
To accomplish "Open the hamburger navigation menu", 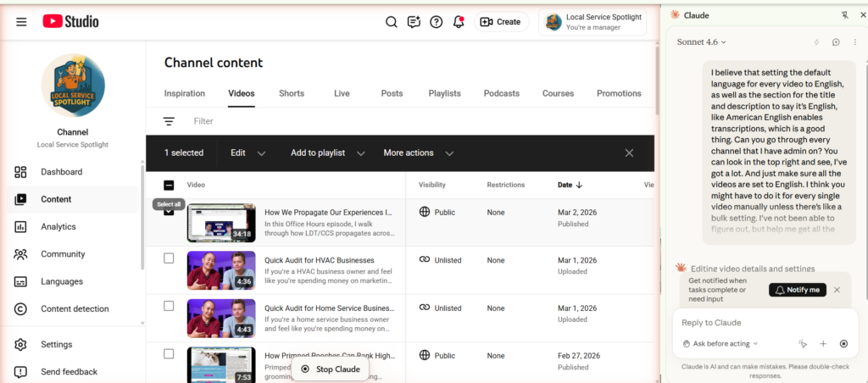I will [21, 22].
